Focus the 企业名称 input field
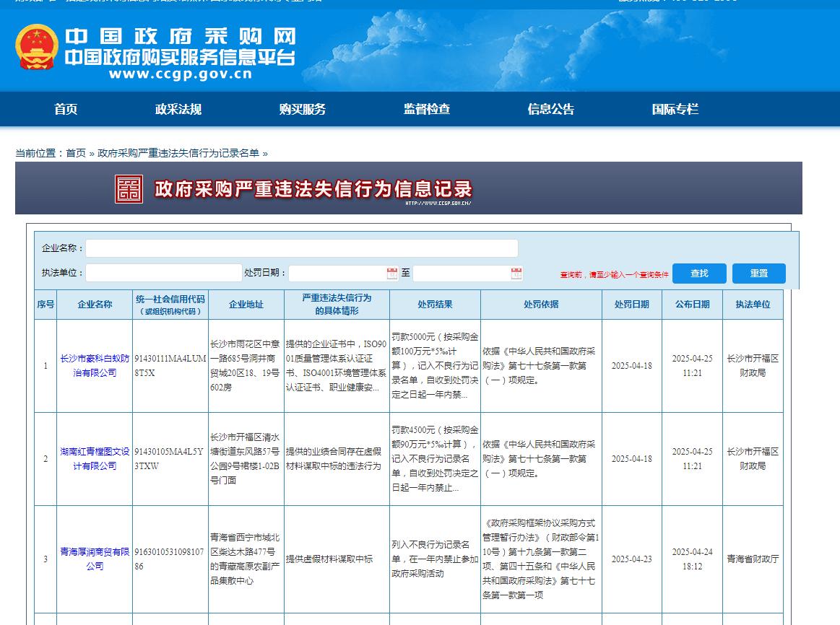This screenshot has width=840, height=625. click(x=301, y=248)
